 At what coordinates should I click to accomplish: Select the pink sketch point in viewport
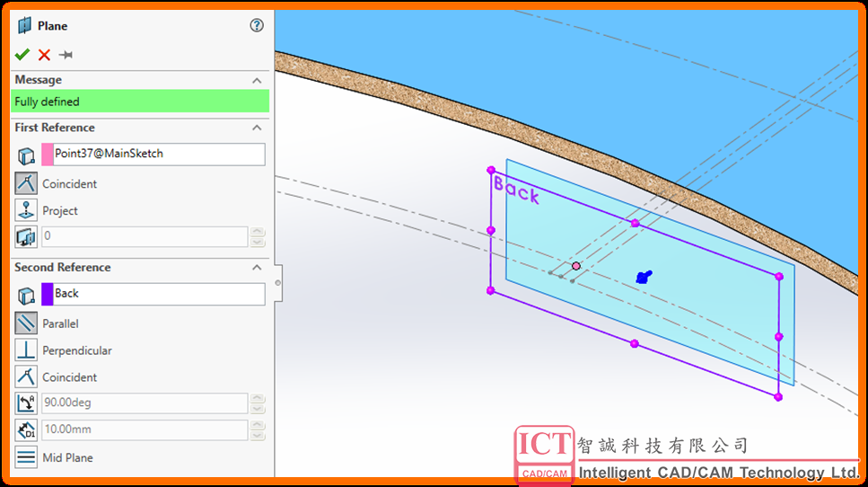576,266
